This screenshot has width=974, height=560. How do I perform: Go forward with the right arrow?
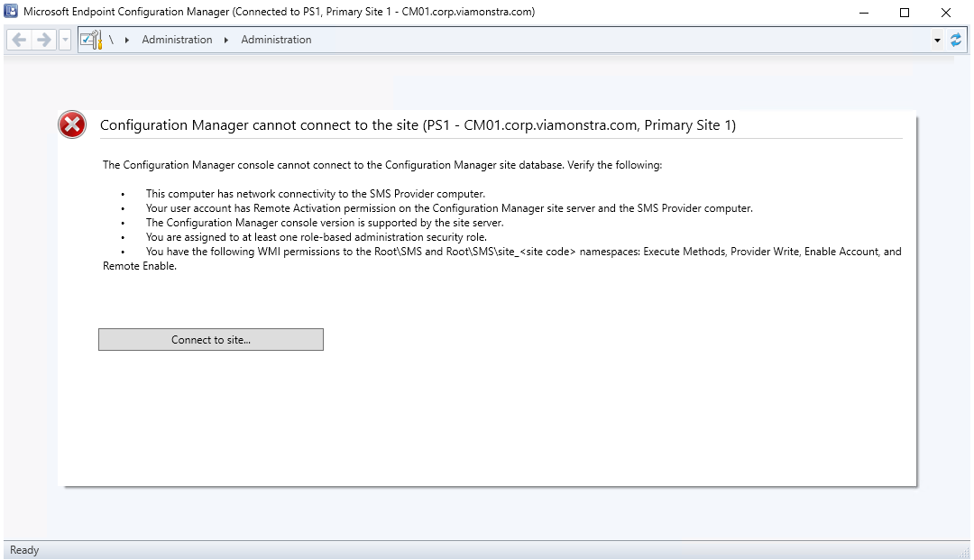43,40
